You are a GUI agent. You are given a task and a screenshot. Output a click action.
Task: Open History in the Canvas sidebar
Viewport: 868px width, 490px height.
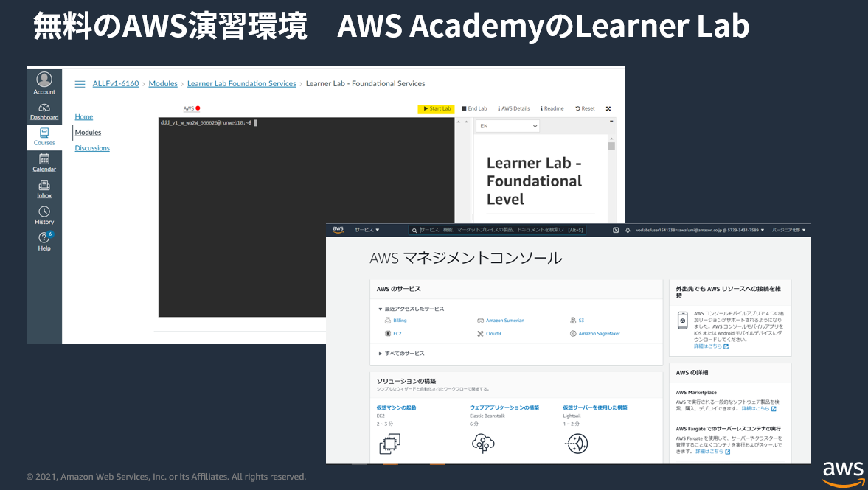click(x=44, y=215)
